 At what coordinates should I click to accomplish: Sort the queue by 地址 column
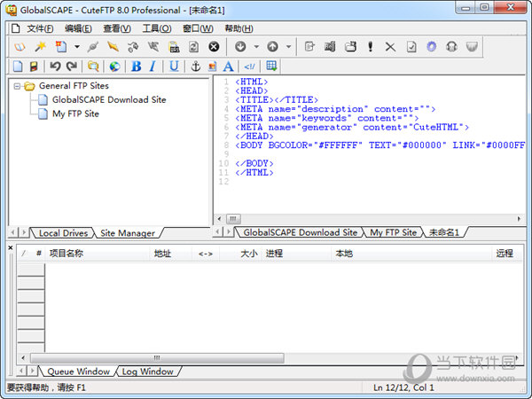coord(171,254)
